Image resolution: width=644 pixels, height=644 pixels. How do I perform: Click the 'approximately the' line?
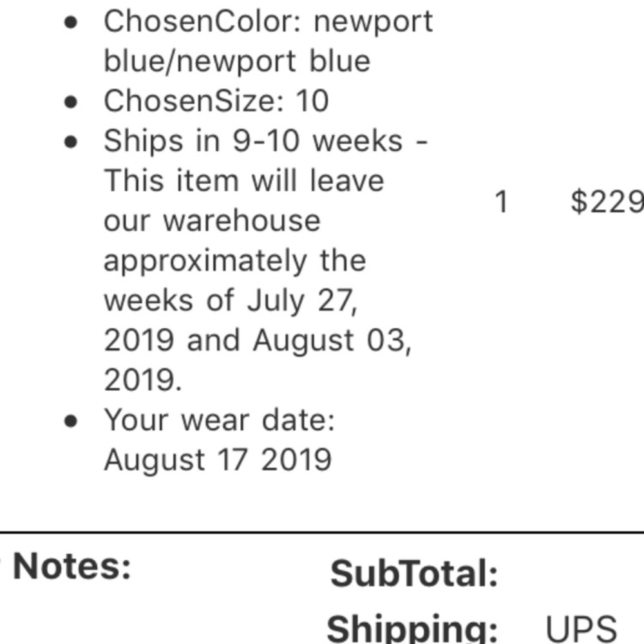point(234,261)
